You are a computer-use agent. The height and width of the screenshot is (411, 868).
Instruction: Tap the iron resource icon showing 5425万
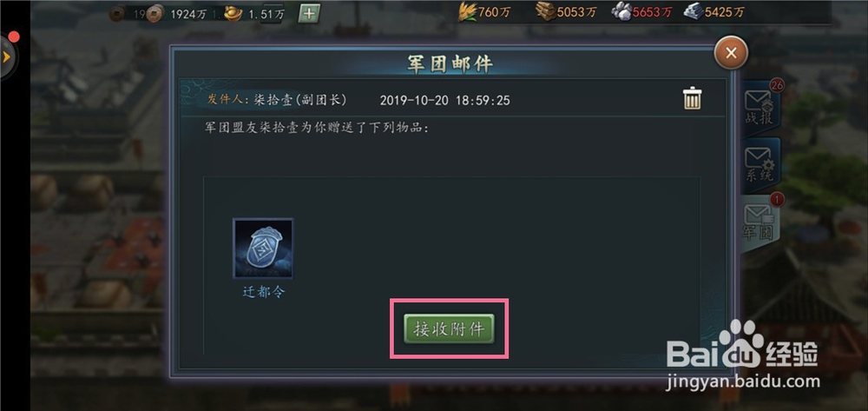coord(694,11)
